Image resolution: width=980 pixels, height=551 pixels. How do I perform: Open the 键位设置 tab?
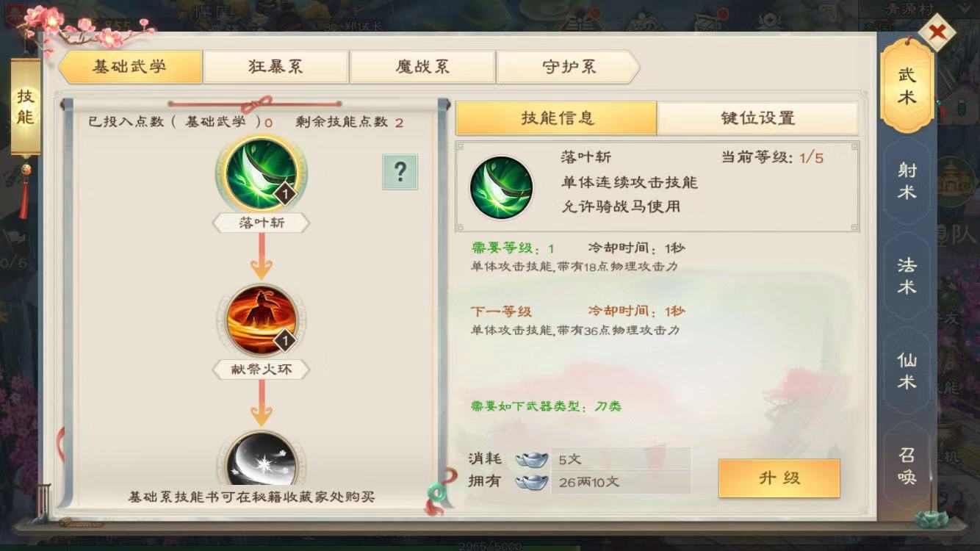tap(757, 118)
